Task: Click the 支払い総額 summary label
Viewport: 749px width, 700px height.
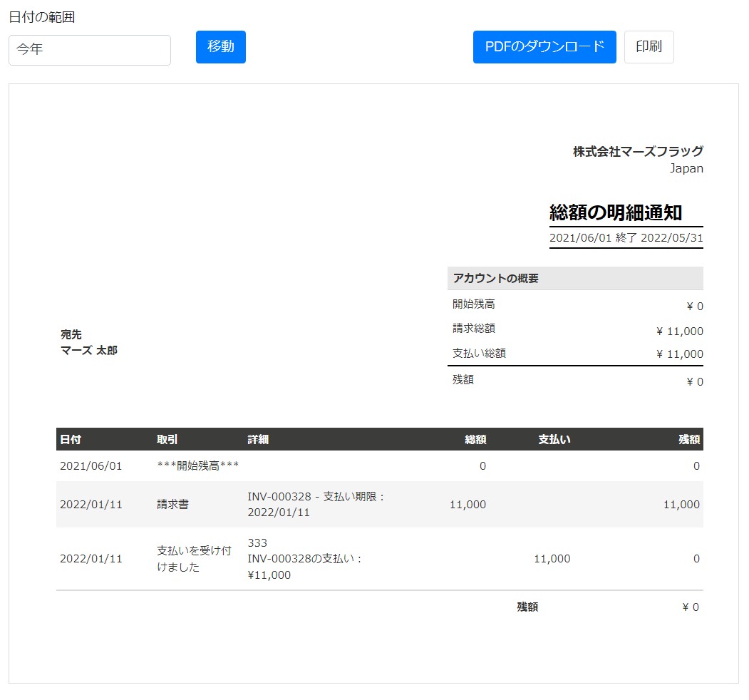Action: point(479,353)
